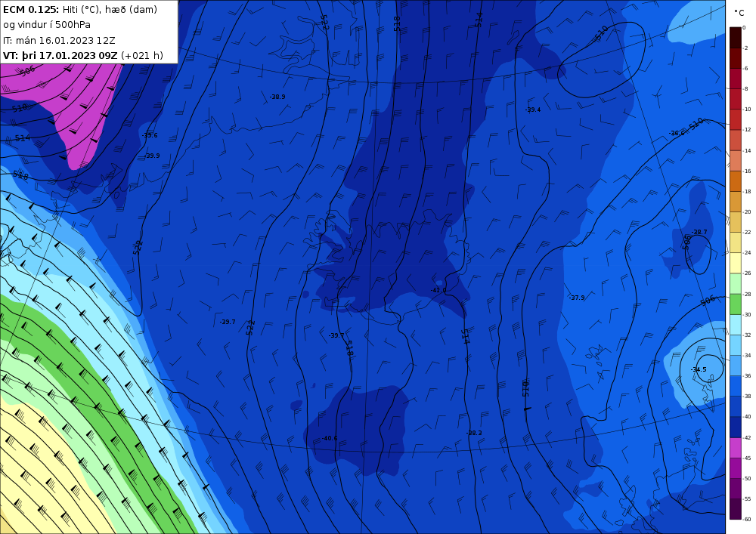Click the -38.3 temperature value on the map
Image resolution: width=756 pixels, height=534 pixels.
click(x=474, y=433)
